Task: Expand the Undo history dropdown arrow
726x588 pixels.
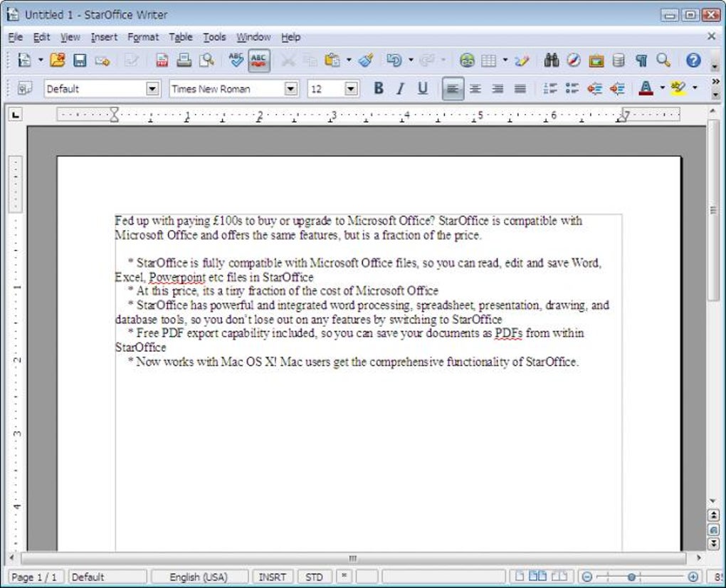Action: (x=411, y=61)
